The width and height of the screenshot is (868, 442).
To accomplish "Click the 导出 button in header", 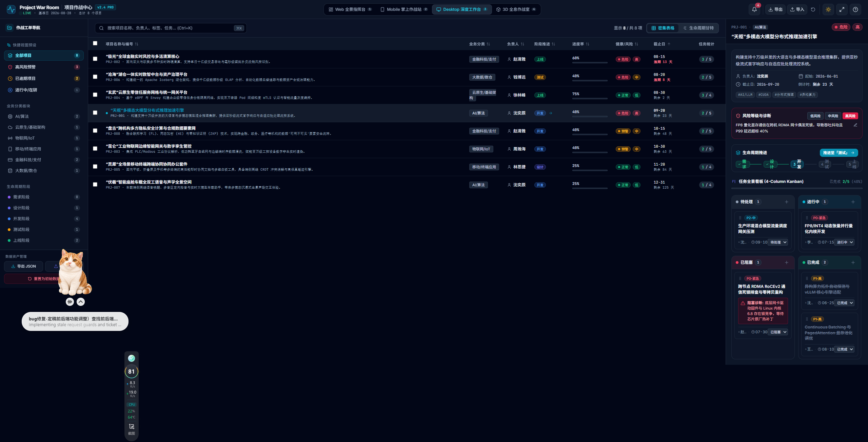I will (x=775, y=9).
